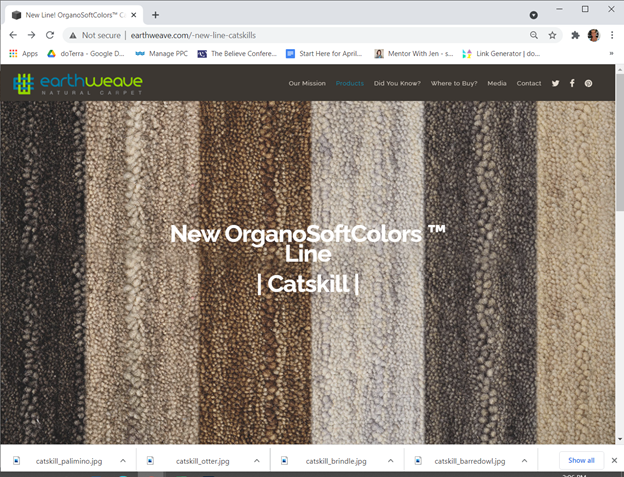Viewport: 624px width, 477px height.
Task: Open the Start Here for April bookmark
Action: (x=324, y=53)
